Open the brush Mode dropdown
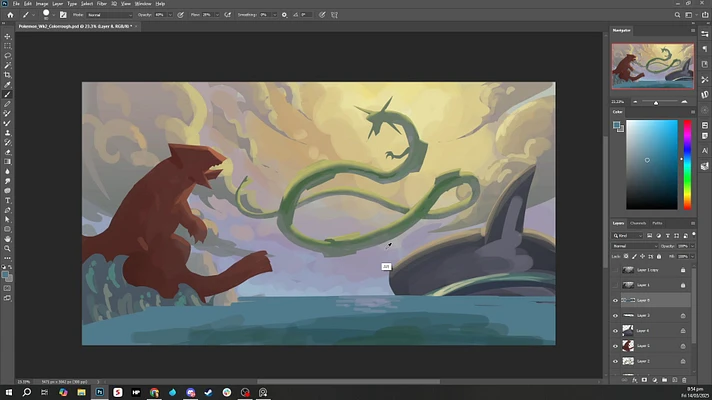This screenshot has width=712, height=400. 109,15
